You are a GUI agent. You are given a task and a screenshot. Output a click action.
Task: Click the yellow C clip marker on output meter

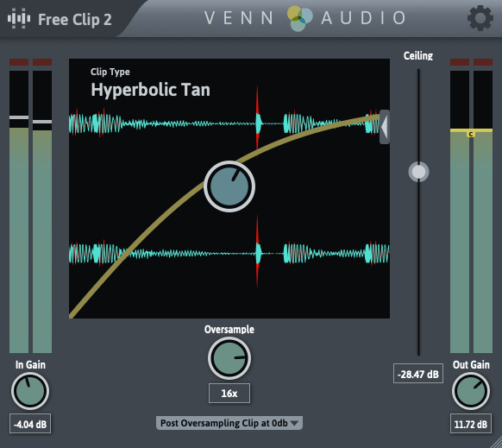tap(471, 134)
